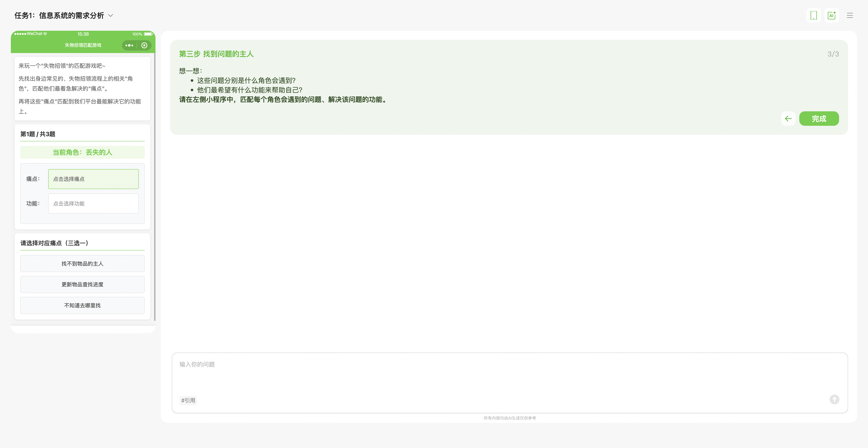Screen dimensions: 868x448
Task: Click the mini program close circle icon
Action: (x=144, y=45)
